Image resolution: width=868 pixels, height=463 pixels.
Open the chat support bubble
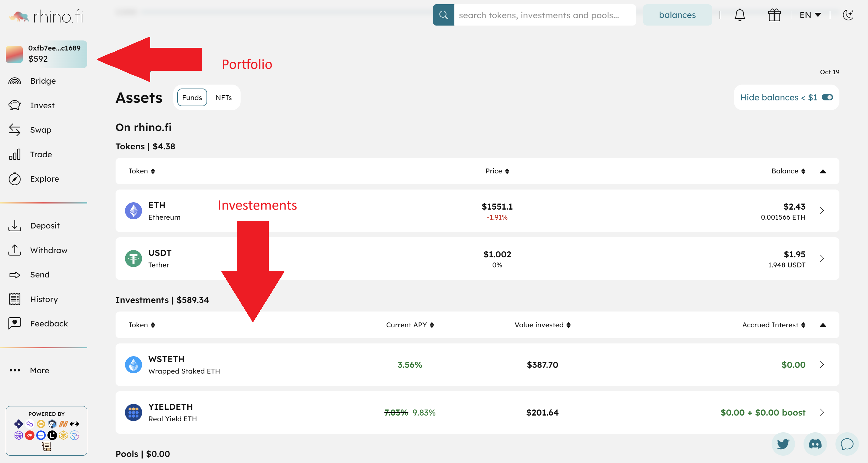pos(846,444)
